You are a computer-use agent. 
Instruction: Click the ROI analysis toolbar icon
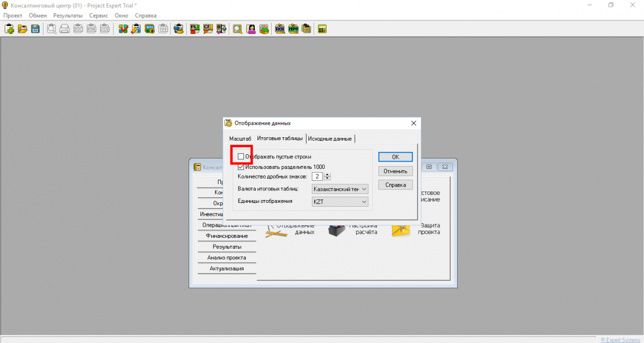coord(280,29)
